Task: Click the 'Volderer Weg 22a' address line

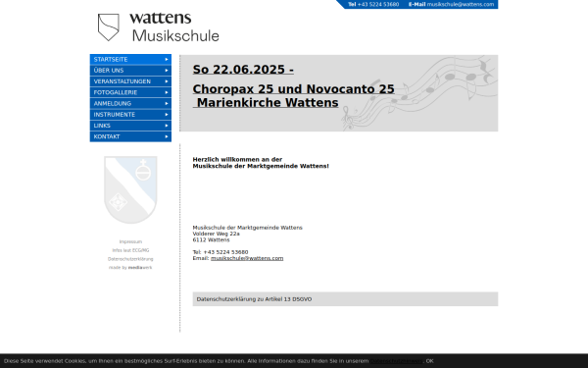Action: pos(216,234)
